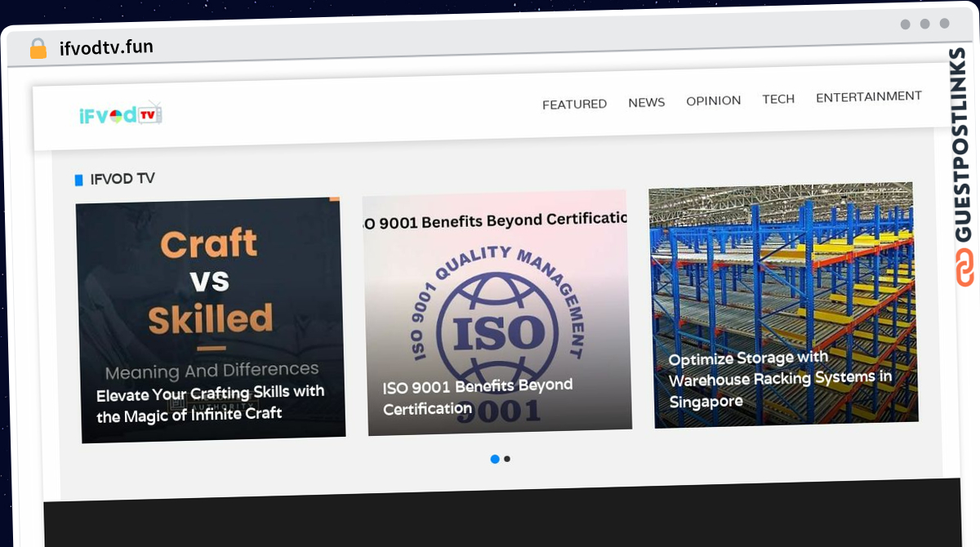980x547 pixels.
Task: Click the ifvodtv.fun URL text
Action: (106, 47)
